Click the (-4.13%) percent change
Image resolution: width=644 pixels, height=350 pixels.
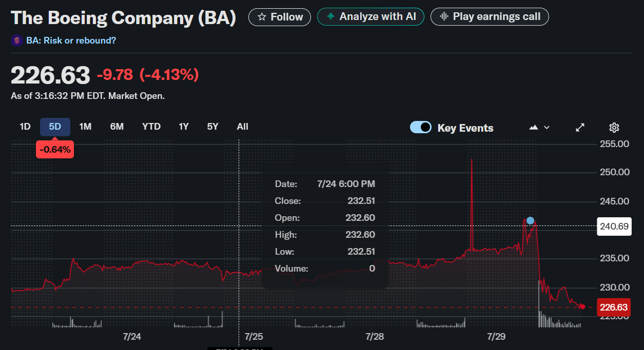[169, 75]
